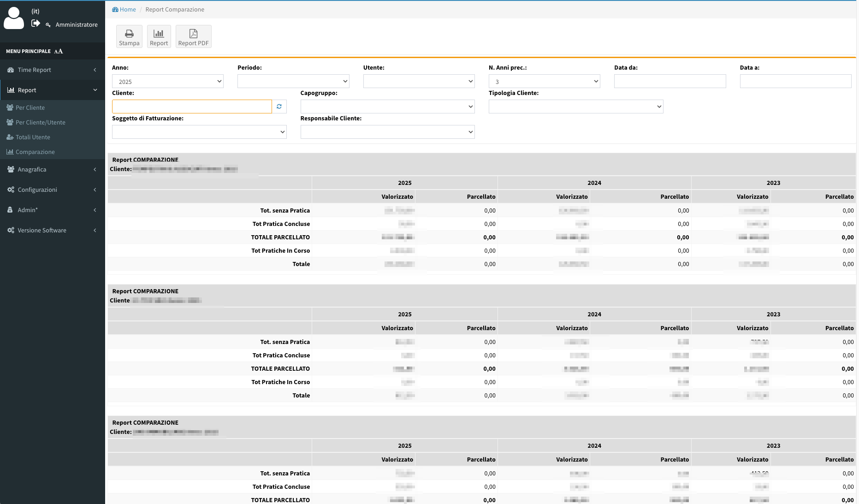
Task: Click the Amministratore profile link
Action: pyautogui.click(x=76, y=25)
